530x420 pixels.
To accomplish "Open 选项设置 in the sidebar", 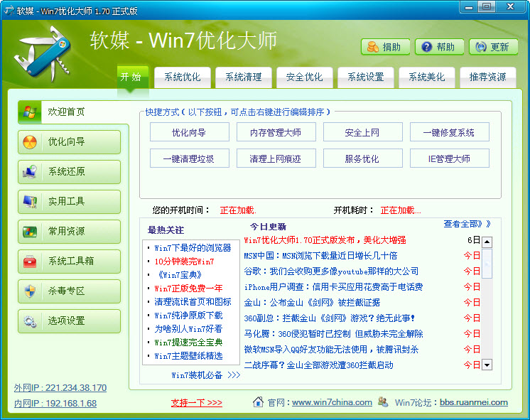I will click(70, 321).
